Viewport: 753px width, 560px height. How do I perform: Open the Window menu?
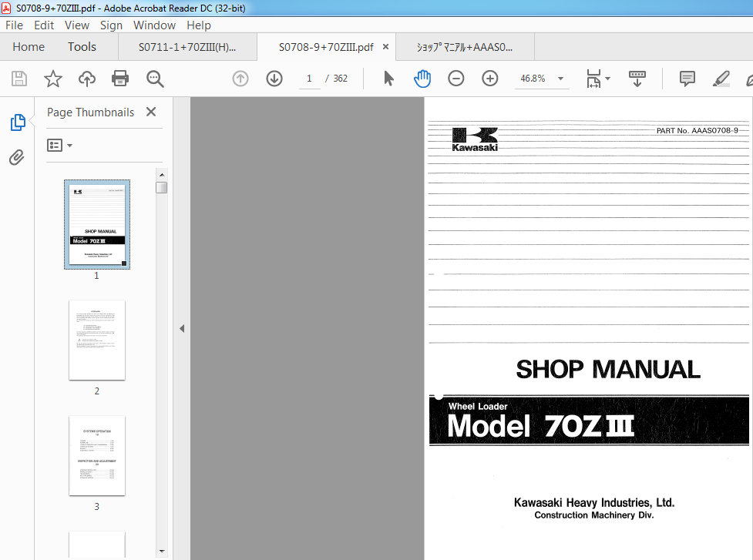click(x=154, y=25)
